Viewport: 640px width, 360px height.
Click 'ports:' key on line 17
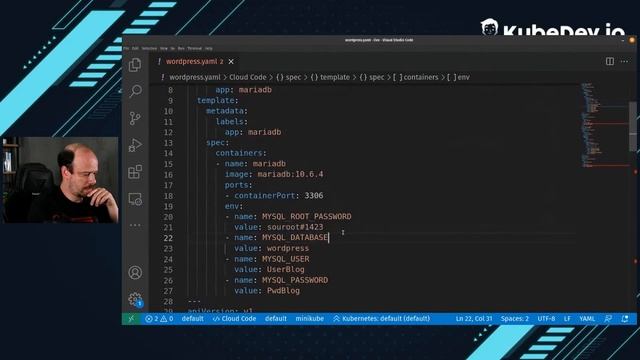point(238,185)
